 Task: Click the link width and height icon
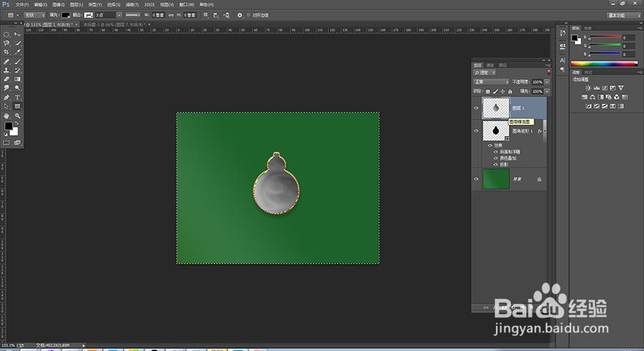171,15
